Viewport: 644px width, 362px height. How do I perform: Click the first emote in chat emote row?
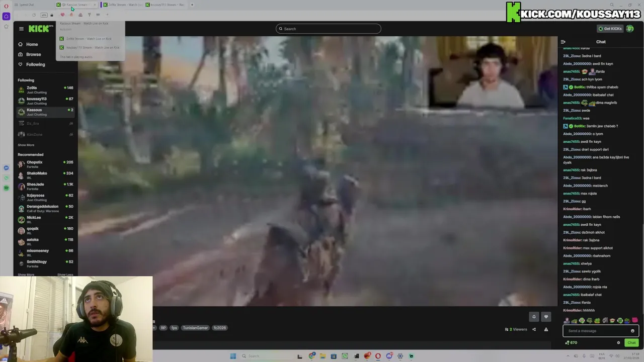click(567, 320)
